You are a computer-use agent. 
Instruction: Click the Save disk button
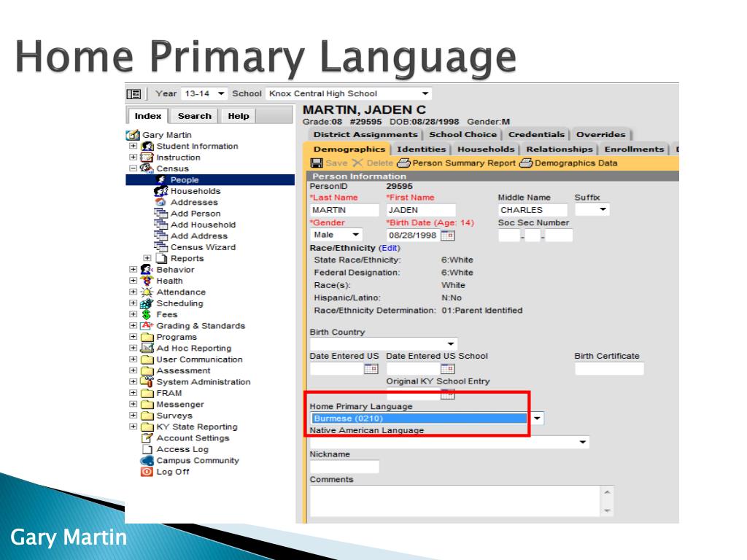coord(329,163)
